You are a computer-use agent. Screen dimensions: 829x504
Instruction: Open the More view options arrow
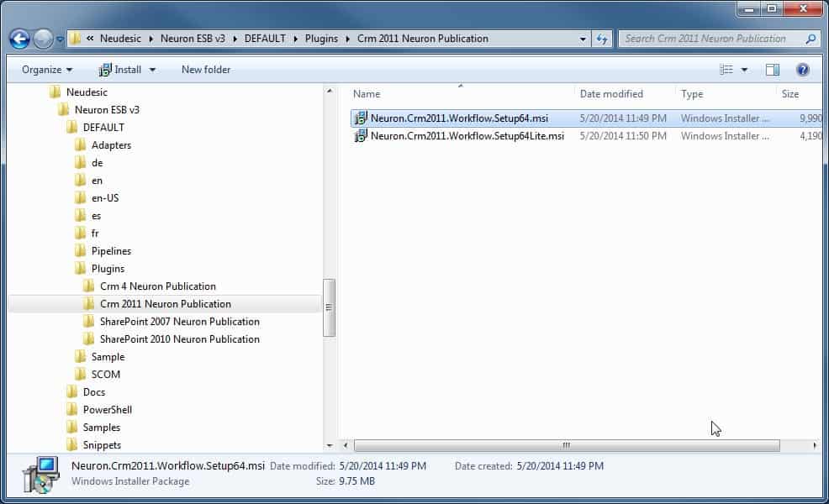tap(744, 70)
